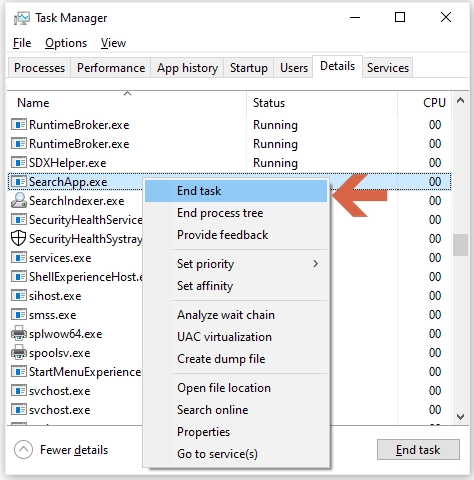Sort by the CPU column header

424,103
